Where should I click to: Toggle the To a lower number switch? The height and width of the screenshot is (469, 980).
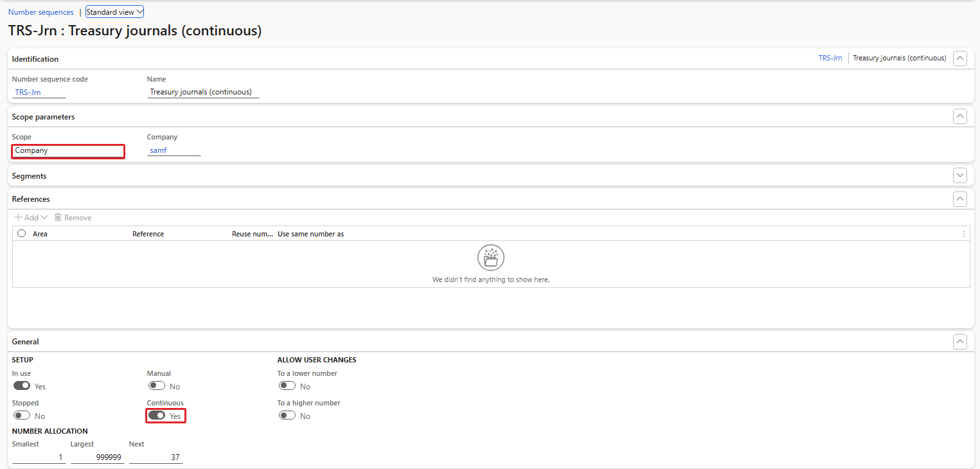click(287, 386)
